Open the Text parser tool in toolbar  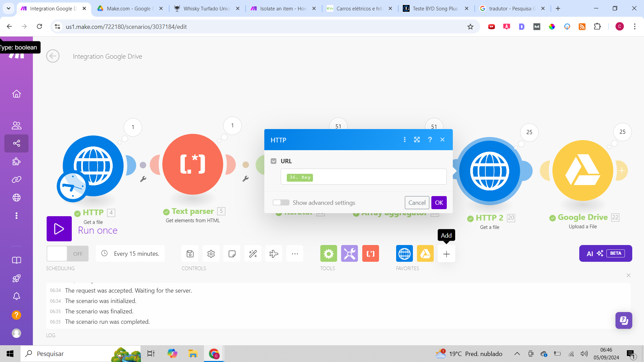(370, 254)
